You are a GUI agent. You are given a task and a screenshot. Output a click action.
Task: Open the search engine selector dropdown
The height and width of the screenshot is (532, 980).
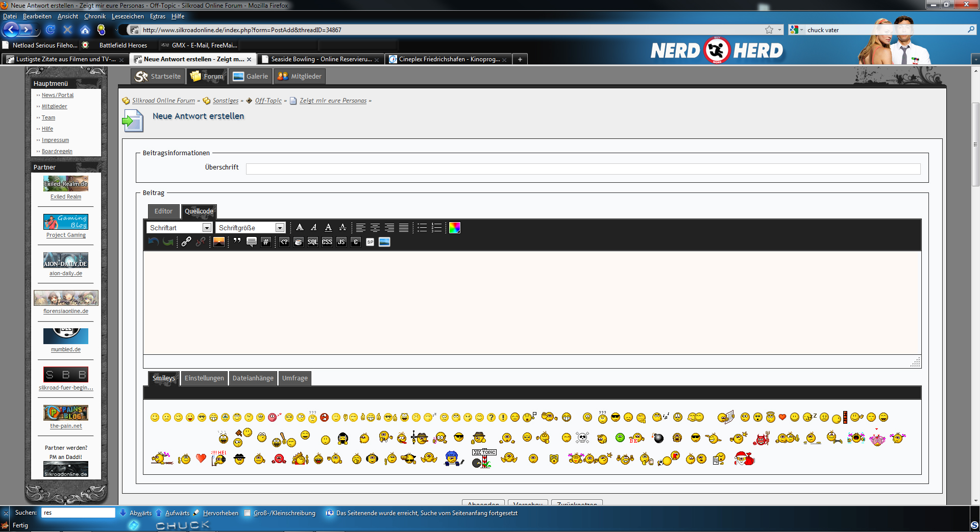pyautogui.click(x=796, y=30)
